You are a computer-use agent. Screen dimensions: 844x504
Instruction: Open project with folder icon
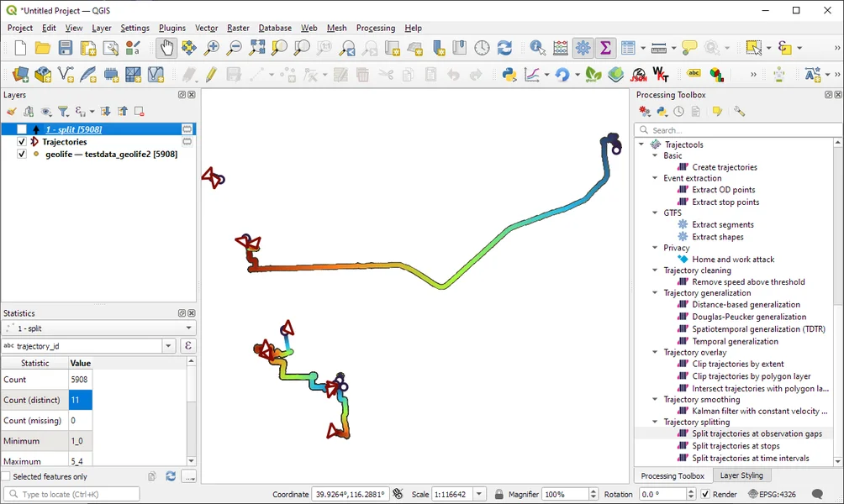pos(43,48)
